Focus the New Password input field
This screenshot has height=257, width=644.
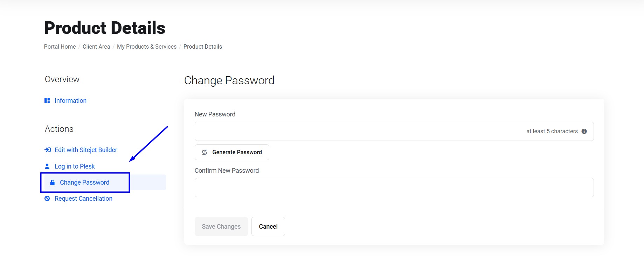(350, 131)
